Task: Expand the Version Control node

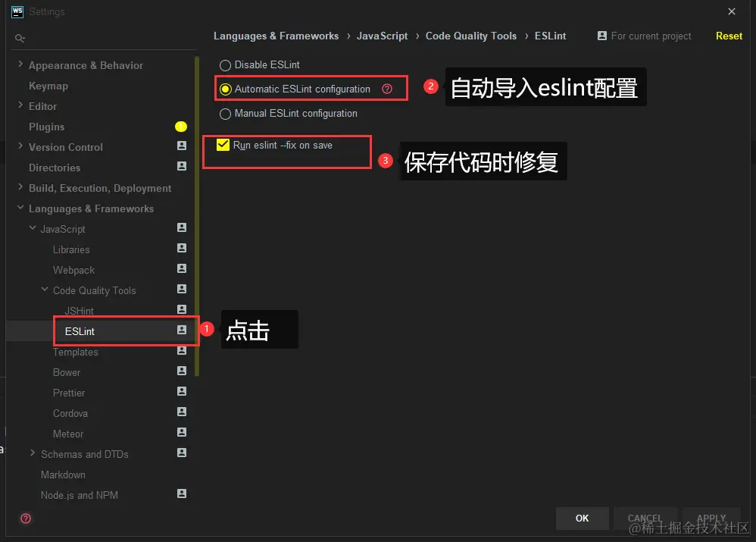Action: point(20,146)
